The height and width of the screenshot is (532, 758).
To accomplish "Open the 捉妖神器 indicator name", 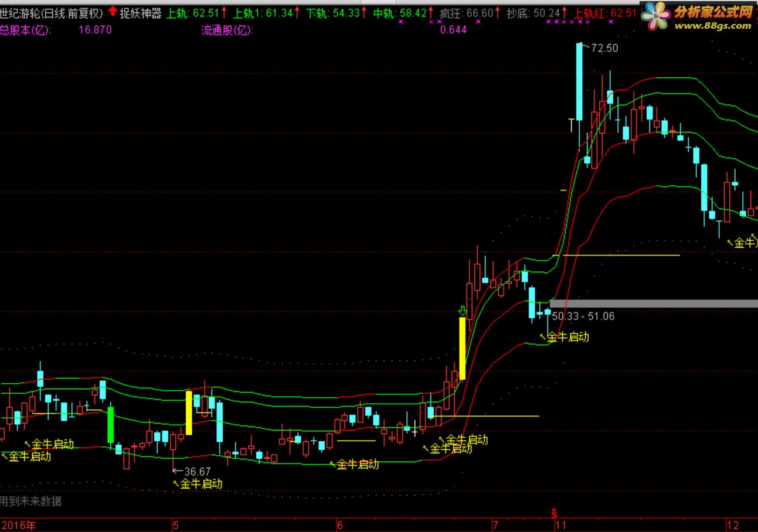I will (x=141, y=13).
